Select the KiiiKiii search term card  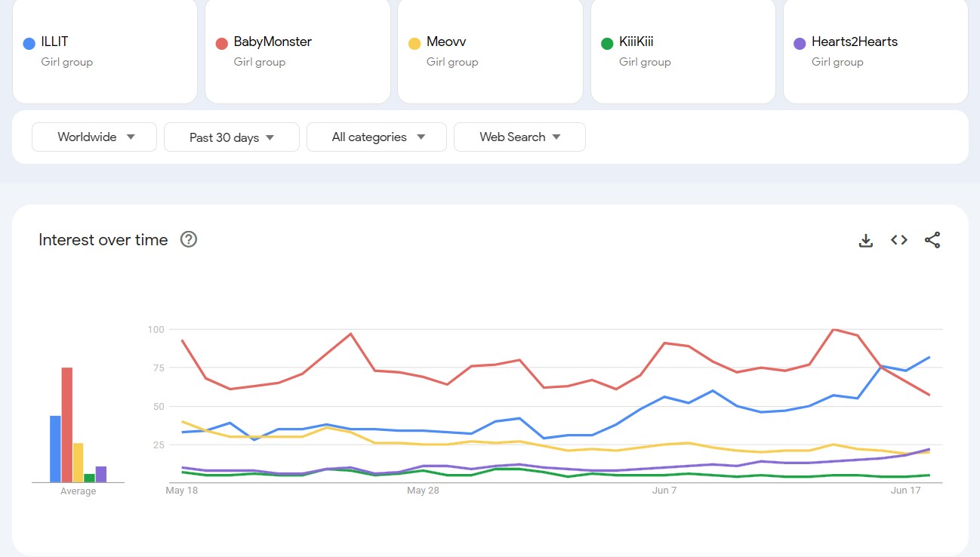[683, 51]
